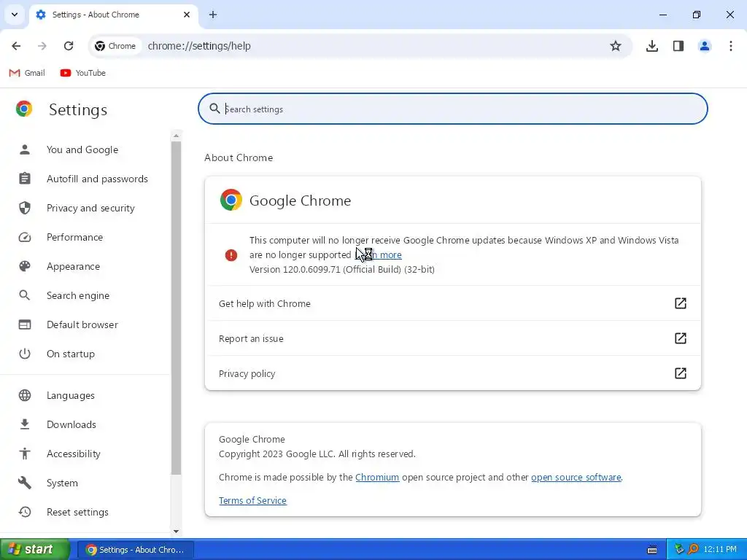Viewport: 747px width, 560px height.
Task: Click the Google Chrome card logo
Action: coord(231,200)
